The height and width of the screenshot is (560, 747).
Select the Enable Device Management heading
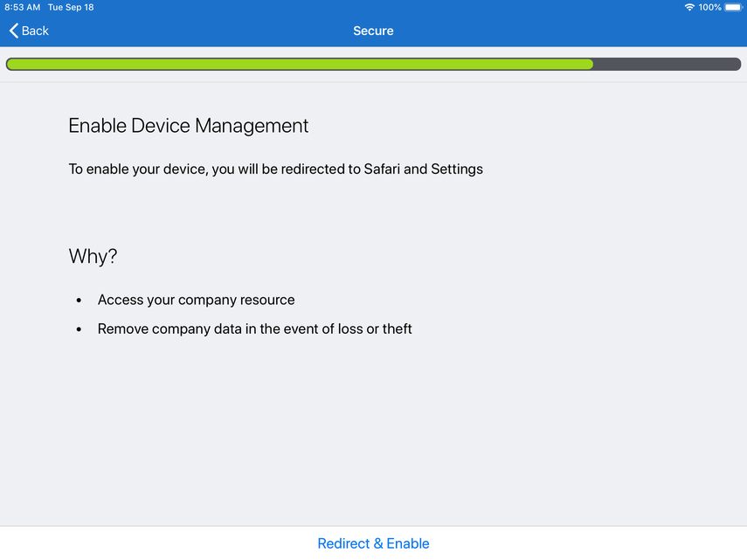188,126
